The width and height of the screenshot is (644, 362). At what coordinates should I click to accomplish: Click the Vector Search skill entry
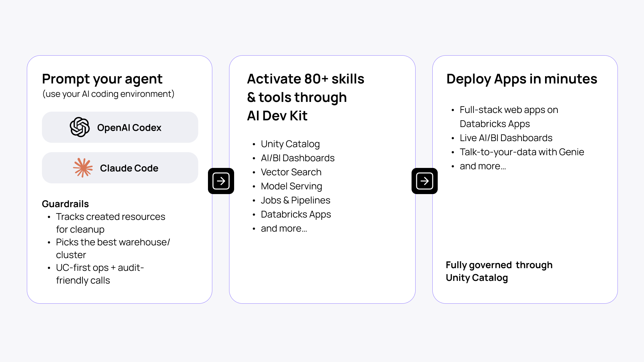(291, 172)
